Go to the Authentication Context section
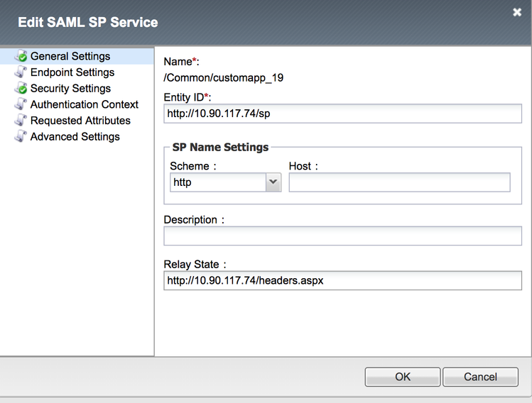532x403 pixels. [x=84, y=104]
